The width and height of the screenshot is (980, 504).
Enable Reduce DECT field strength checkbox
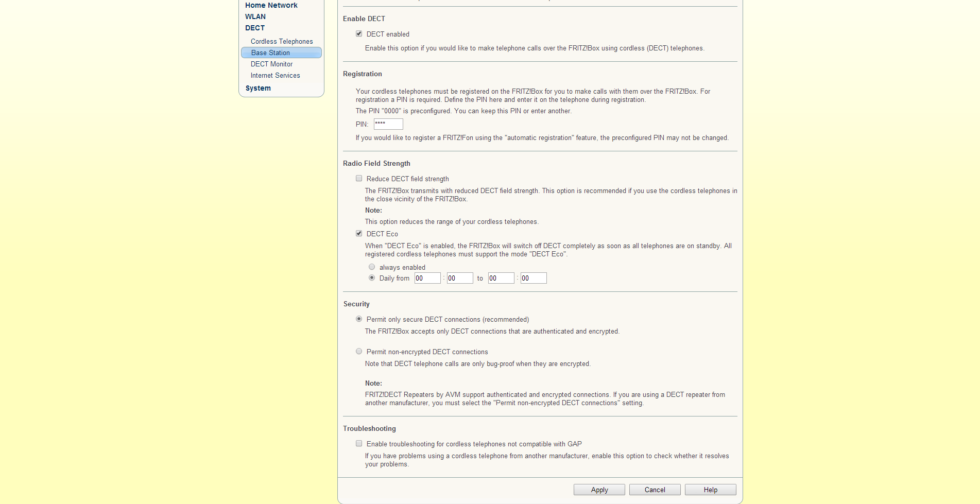pos(359,179)
